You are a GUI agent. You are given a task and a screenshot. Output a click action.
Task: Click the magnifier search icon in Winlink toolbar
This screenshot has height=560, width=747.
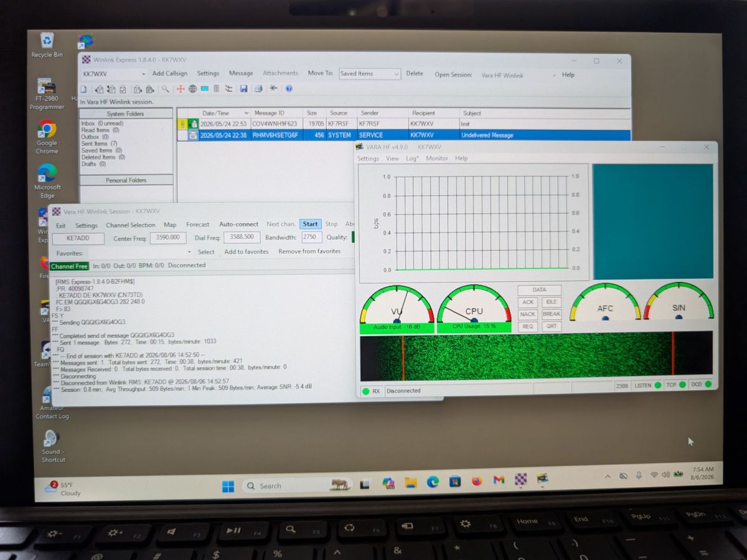click(166, 89)
